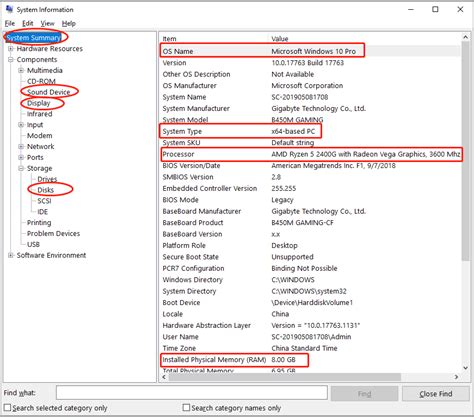Select the Locale row

click(x=310, y=314)
